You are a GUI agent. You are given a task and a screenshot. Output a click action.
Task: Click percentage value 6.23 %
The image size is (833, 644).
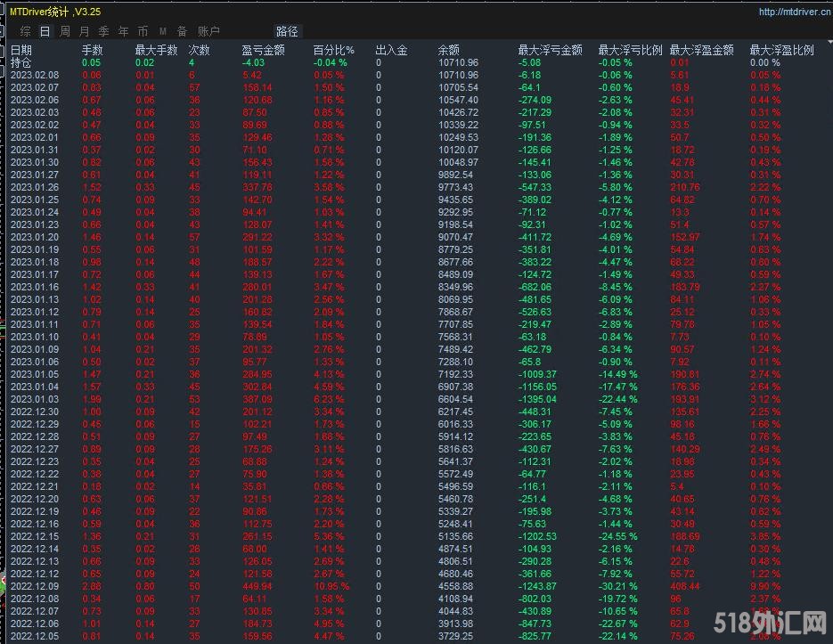point(330,399)
